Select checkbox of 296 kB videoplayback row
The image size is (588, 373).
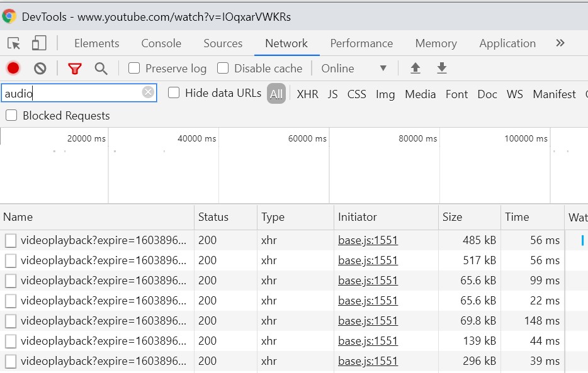click(11, 362)
